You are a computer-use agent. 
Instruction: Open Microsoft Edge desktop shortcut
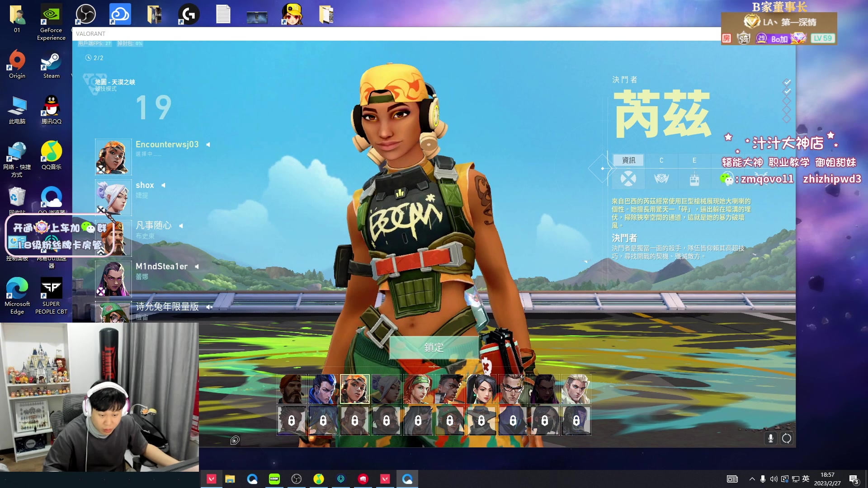click(x=17, y=296)
